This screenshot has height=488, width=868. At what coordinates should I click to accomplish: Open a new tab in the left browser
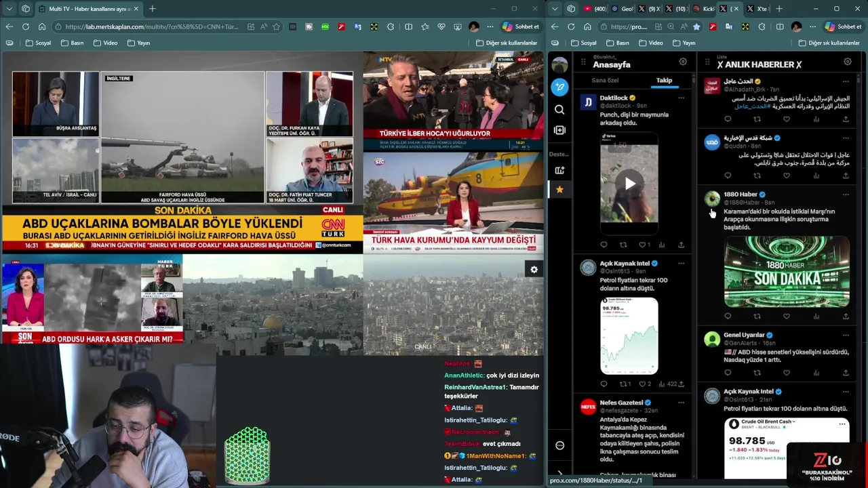tap(152, 9)
